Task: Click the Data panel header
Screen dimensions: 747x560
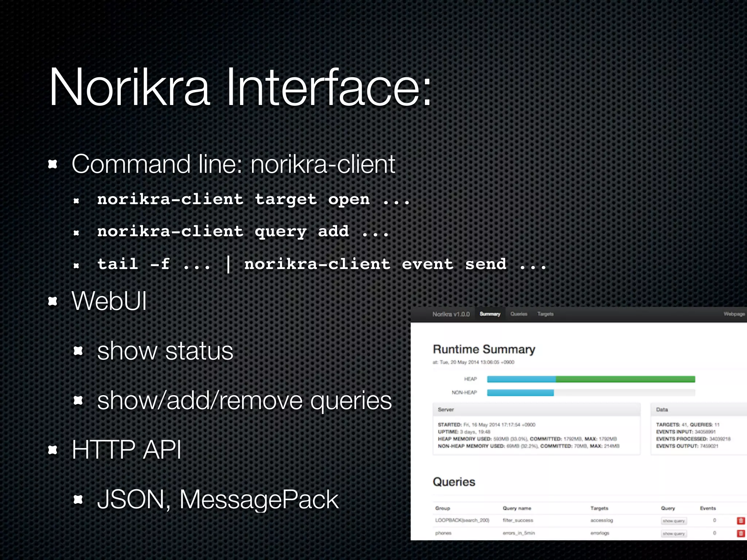Action: click(x=699, y=410)
